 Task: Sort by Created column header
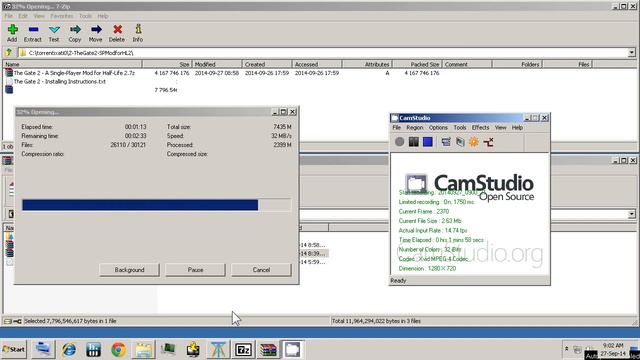[x=267, y=64]
